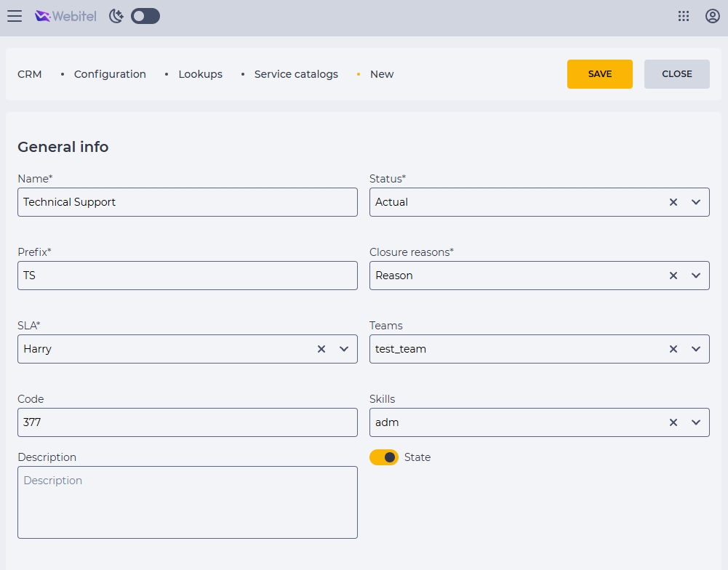Go to Service catalogs breadcrumb
This screenshot has width=728, height=570.
click(x=296, y=74)
